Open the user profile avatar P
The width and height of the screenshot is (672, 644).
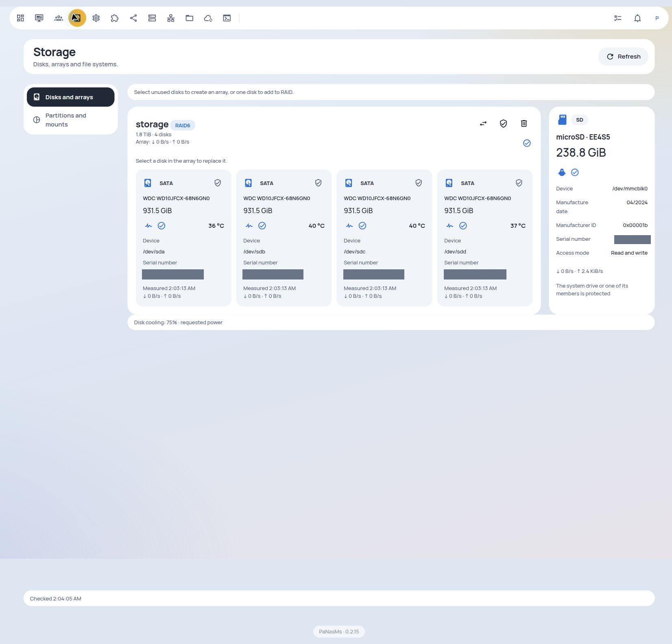click(657, 18)
